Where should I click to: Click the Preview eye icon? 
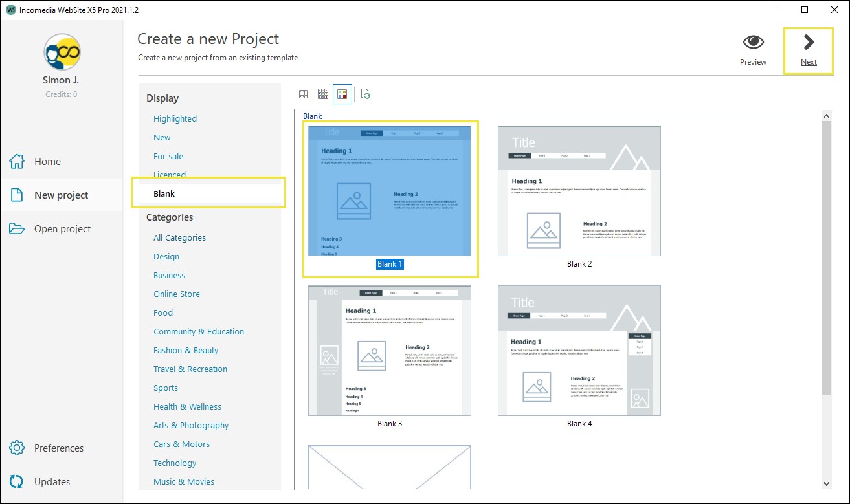(753, 43)
